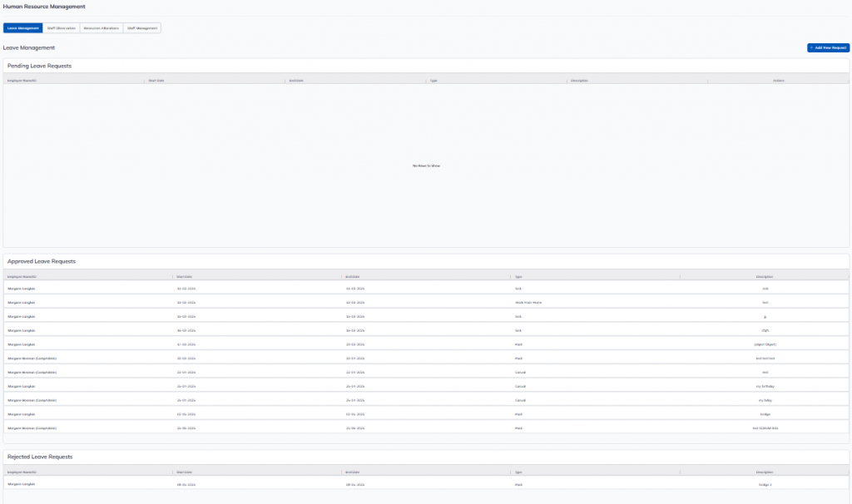Click the No Rows To Show message
This screenshot has width=852, height=504.
coord(426,166)
